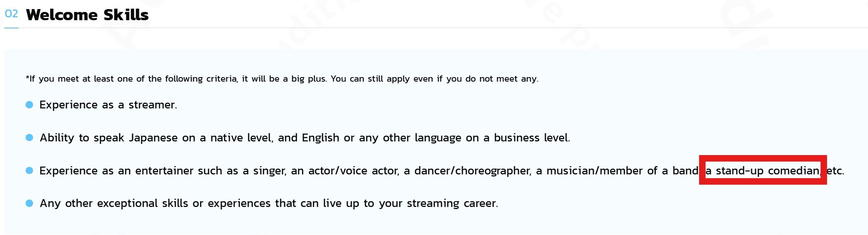
Task: Click "etc." after the red box
Action: point(835,171)
